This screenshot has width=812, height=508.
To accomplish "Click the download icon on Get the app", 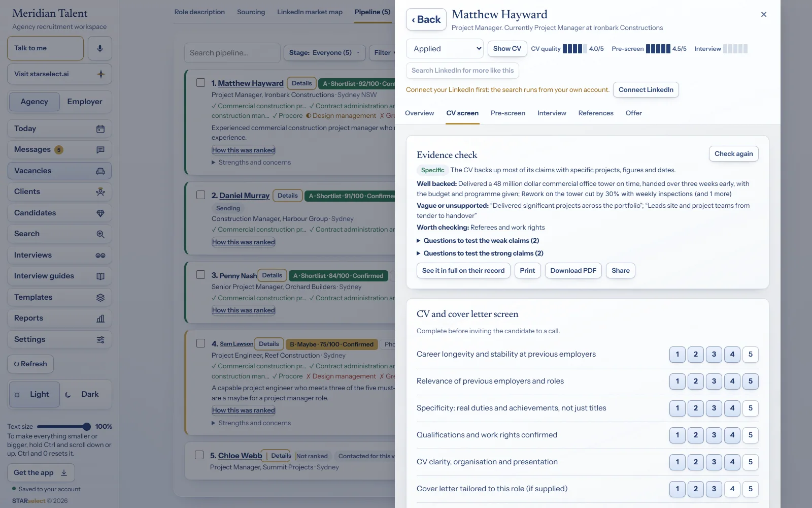I will pyautogui.click(x=64, y=473).
